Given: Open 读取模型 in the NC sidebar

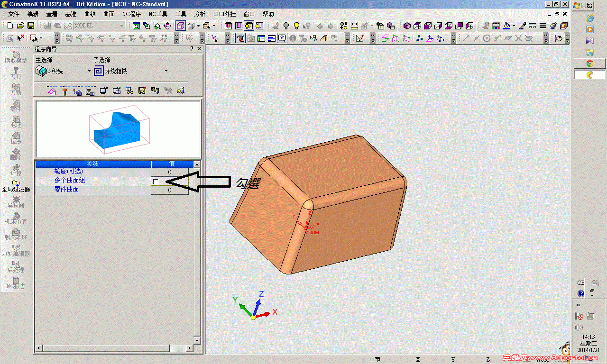Looking at the screenshot, I should (x=16, y=57).
